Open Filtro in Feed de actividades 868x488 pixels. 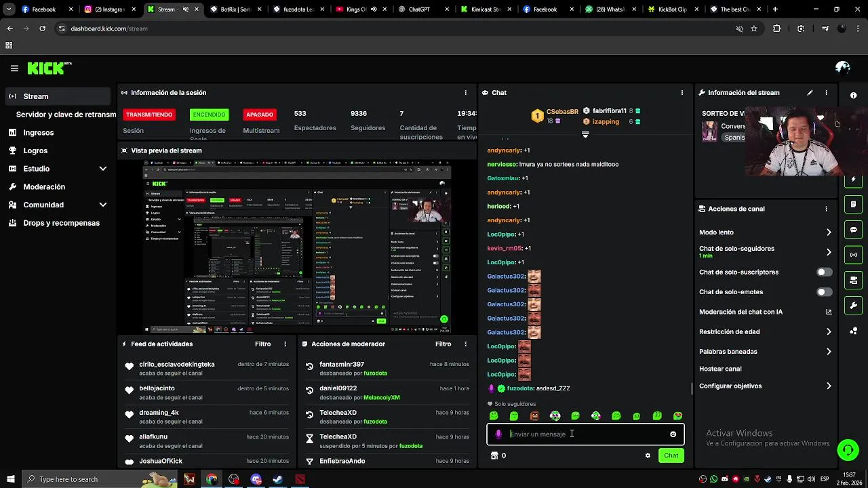coord(262,344)
